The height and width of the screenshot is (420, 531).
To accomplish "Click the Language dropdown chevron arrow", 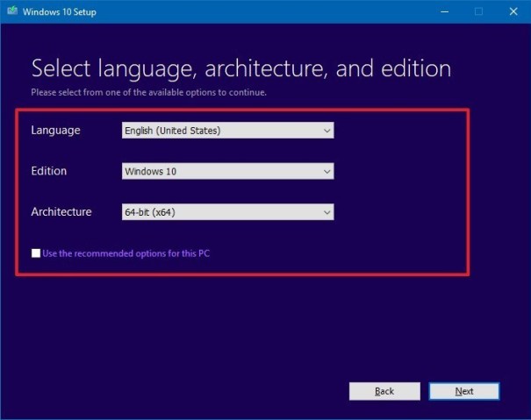I will (x=326, y=131).
